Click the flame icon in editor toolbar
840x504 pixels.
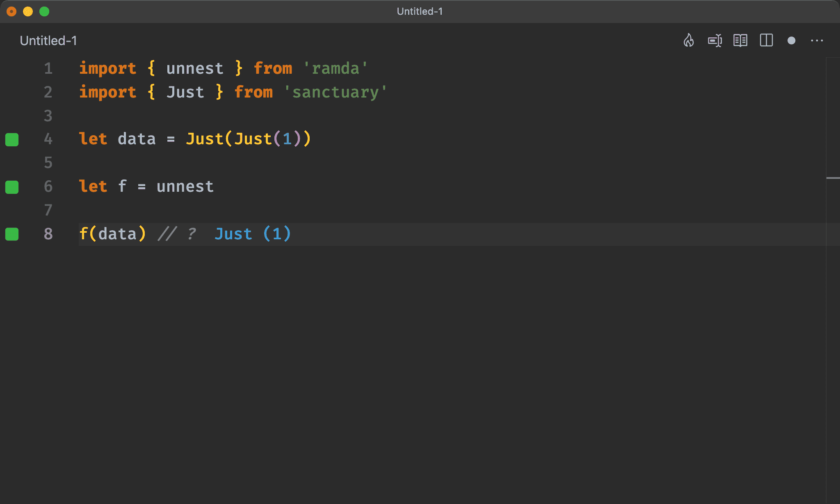[689, 41]
